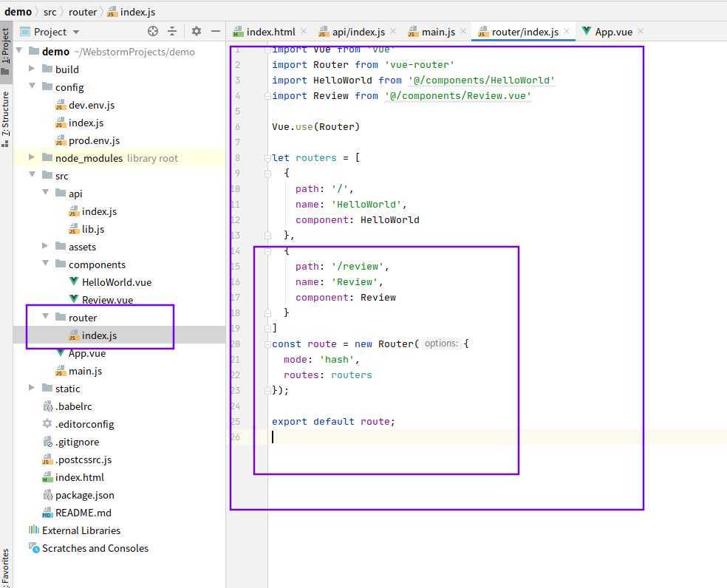Viewport: 727px width, 588px height.
Task: Select the .postcssrc.js file
Action: click(83, 459)
